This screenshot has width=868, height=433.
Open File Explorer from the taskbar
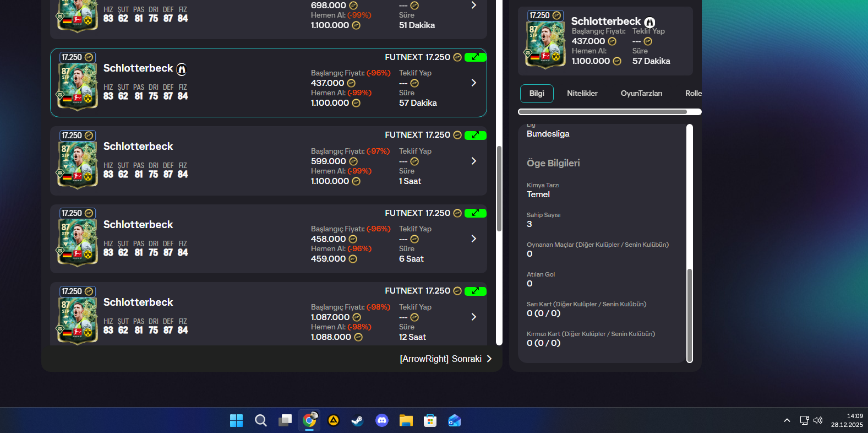pyautogui.click(x=406, y=421)
